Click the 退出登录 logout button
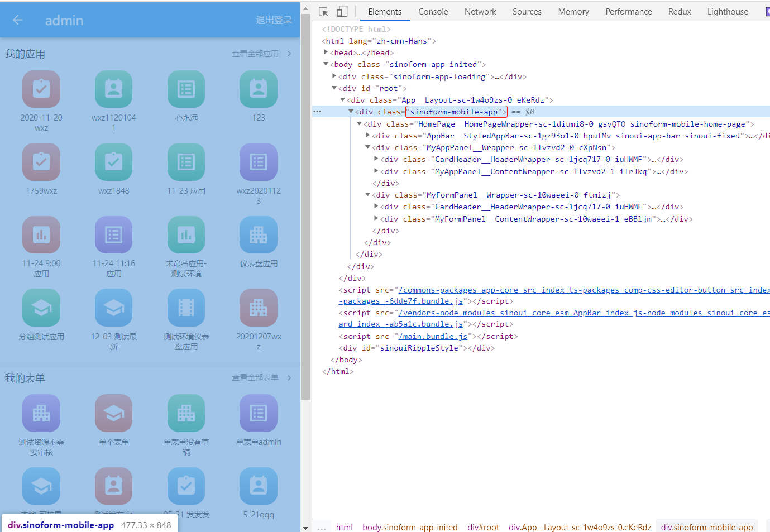This screenshot has height=532, width=770. tap(274, 20)
